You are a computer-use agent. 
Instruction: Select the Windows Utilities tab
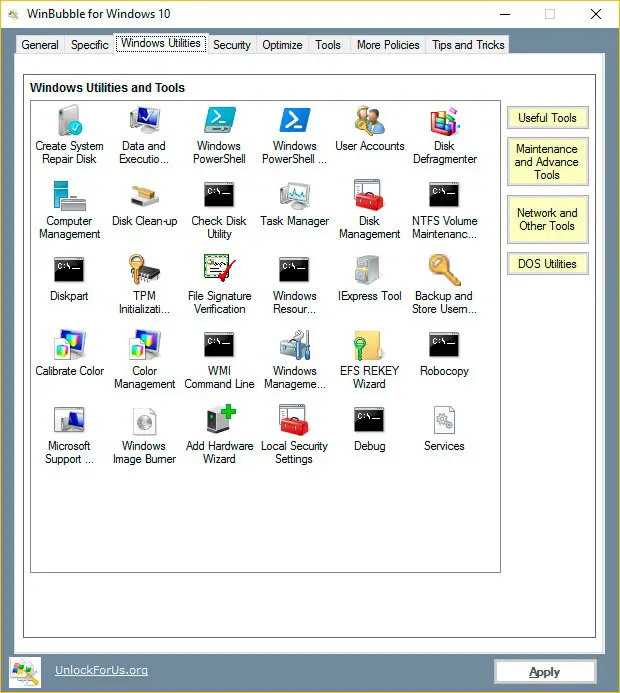click(x=161, y=43)
